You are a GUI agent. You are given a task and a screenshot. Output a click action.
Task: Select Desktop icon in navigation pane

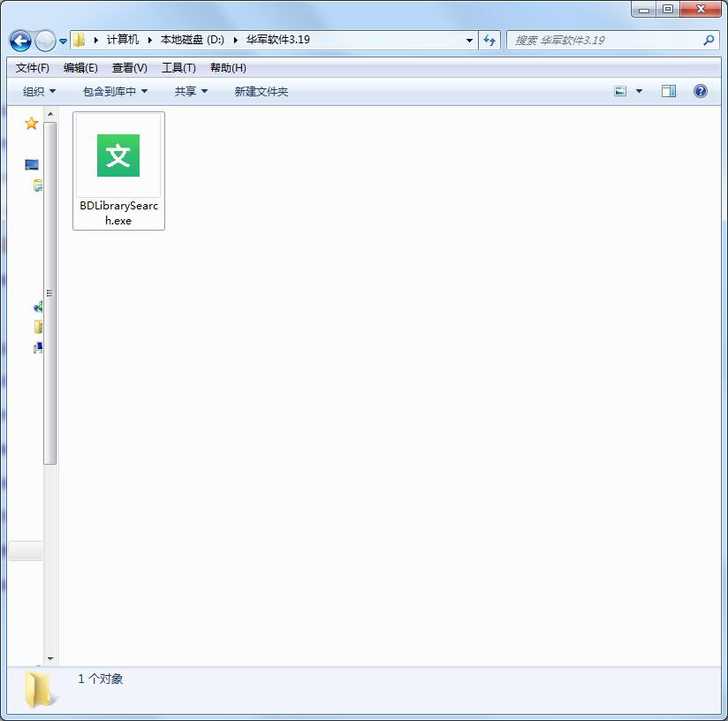(32, 164)
